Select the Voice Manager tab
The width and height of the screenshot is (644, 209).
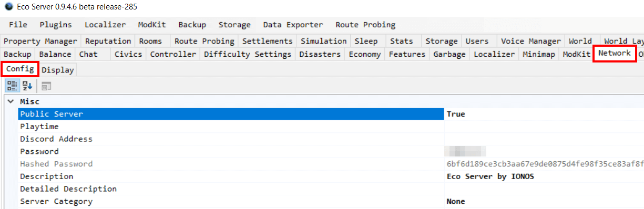[x=531, y=41]
